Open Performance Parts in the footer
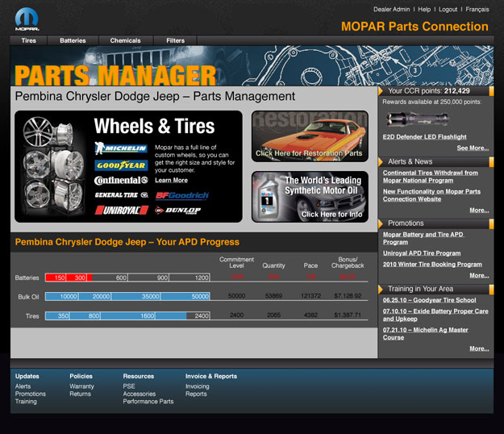The image size is (504, 434). [148, 402]
